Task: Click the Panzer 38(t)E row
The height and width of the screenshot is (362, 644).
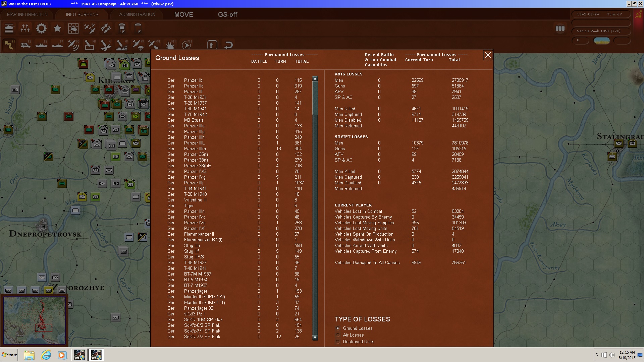Action: pyautogui.click(x=235, y=166)
